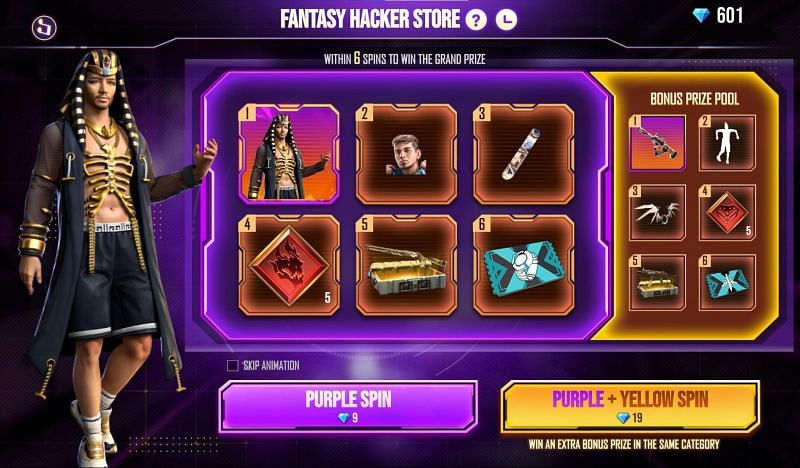Select the golden weapon crate prize
This screenshot has height=468, width=800.
(407, 265)
